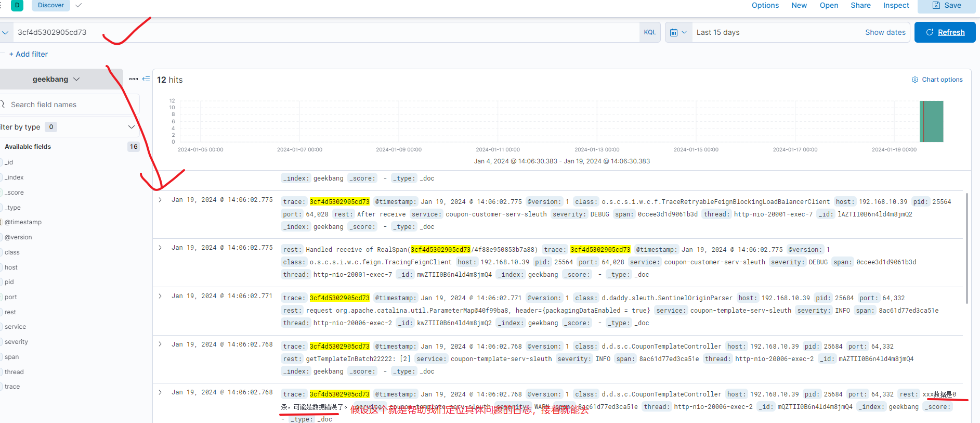Image resolution: width=980 pixels, height=423 pixels.
Task: Open the calendar quick date menu
Action: pyautogui.click(x=678, y=32)
